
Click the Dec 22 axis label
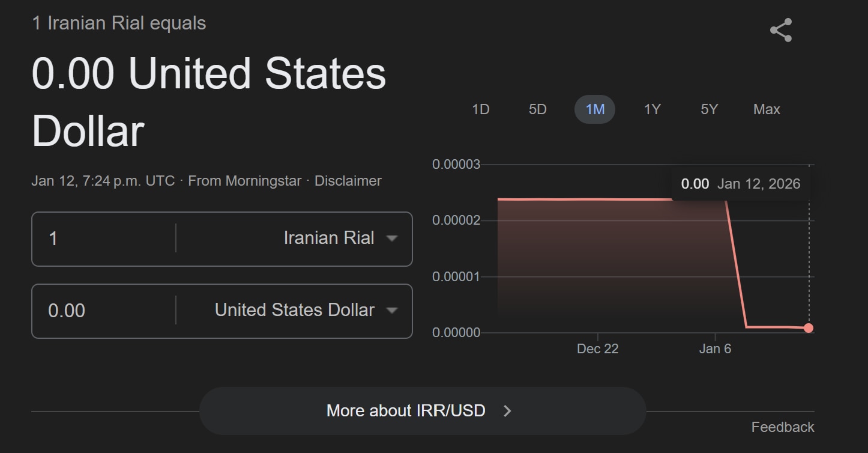[x=597, y=349]
